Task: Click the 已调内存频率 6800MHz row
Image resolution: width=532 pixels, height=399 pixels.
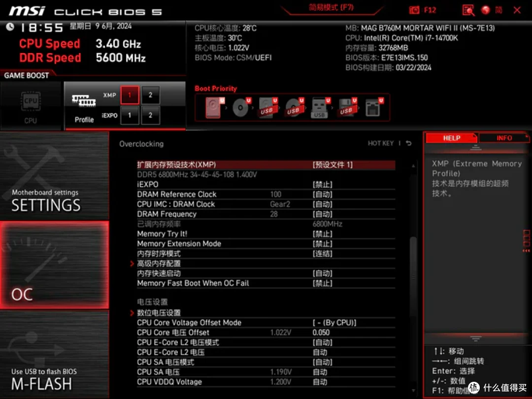Action: coord(266,224)
